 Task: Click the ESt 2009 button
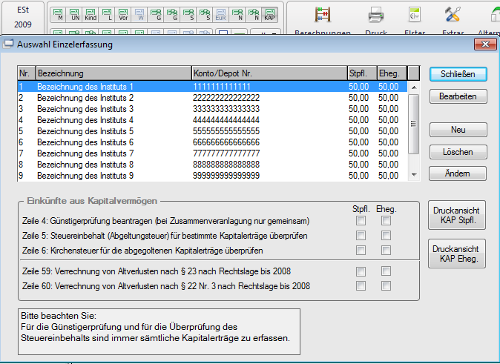(23, 17)
